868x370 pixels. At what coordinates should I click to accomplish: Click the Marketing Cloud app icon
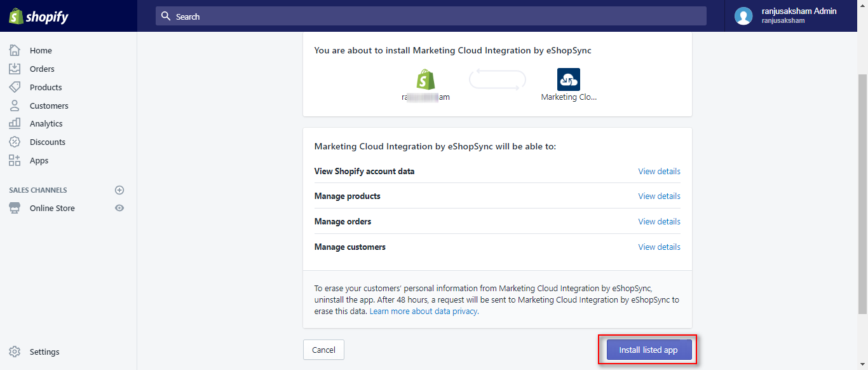click(x=569, y=79)
